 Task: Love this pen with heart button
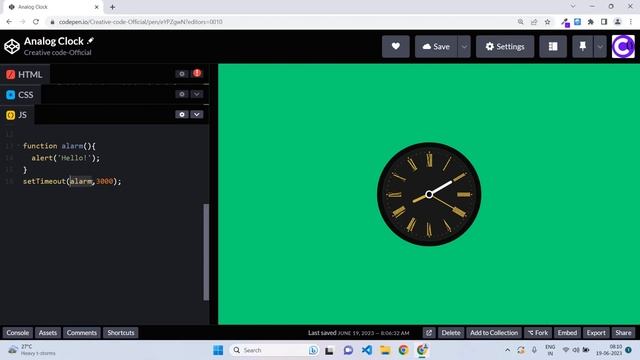[396, 47]
